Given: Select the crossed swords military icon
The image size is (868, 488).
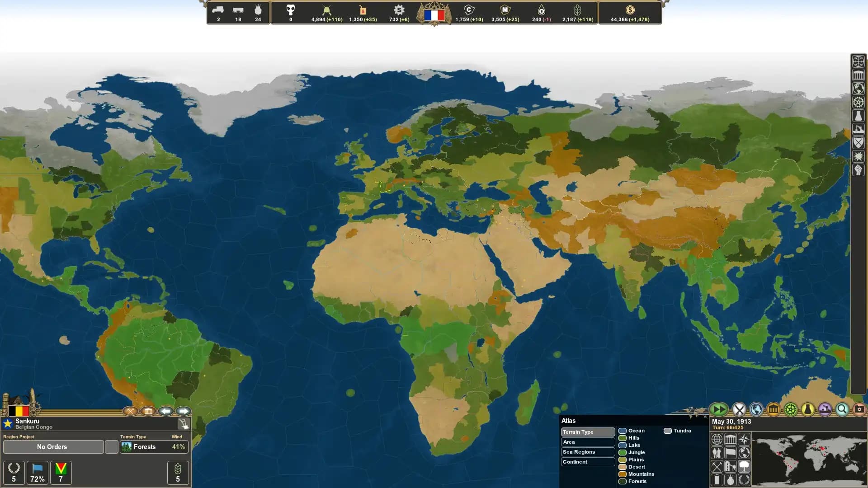Looking at the screenshot, I should [739, 409].
